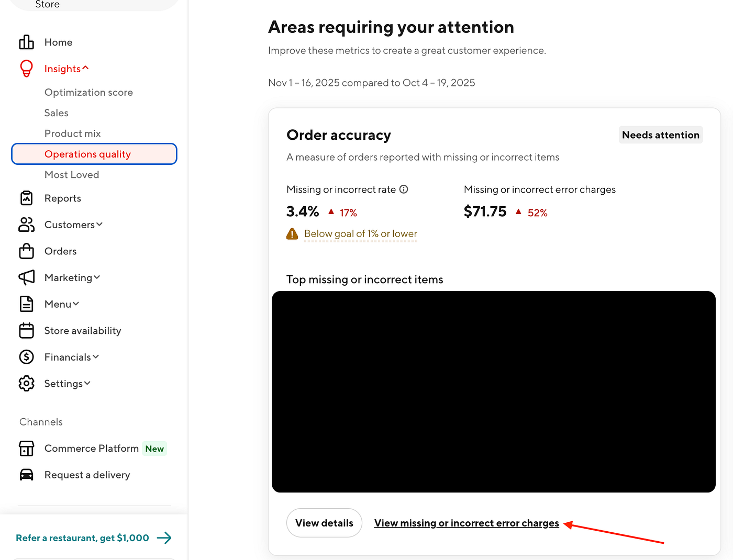The height and width of the screenshot is (560, 733).
Task: Click the Customers people icon
Action: pos(26,225)
